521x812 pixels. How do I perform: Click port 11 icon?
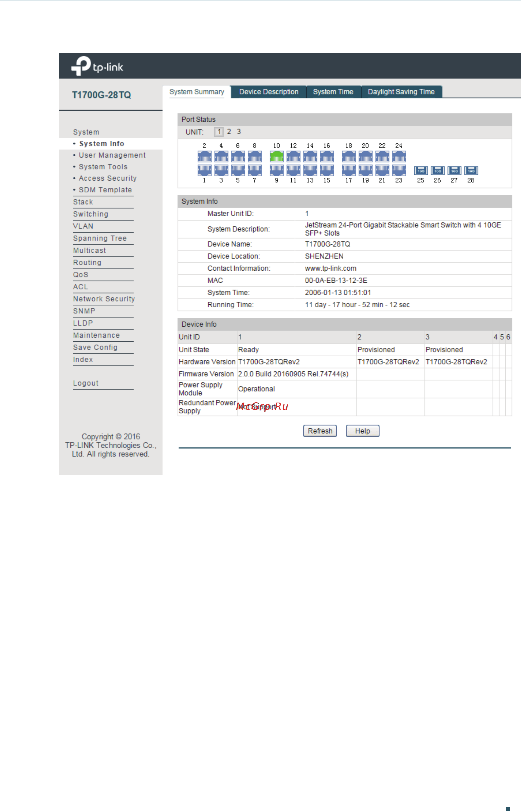(293, 170)
